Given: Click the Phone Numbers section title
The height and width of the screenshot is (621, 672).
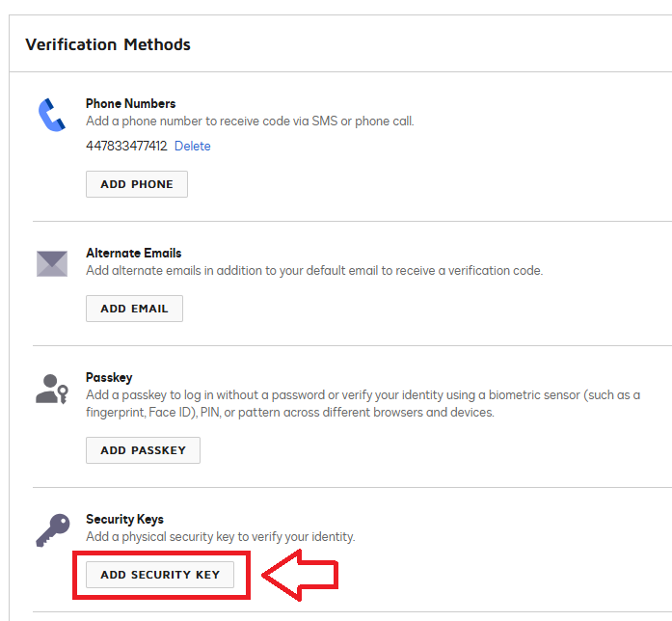Looking at the screenshot, I should 130,103.
